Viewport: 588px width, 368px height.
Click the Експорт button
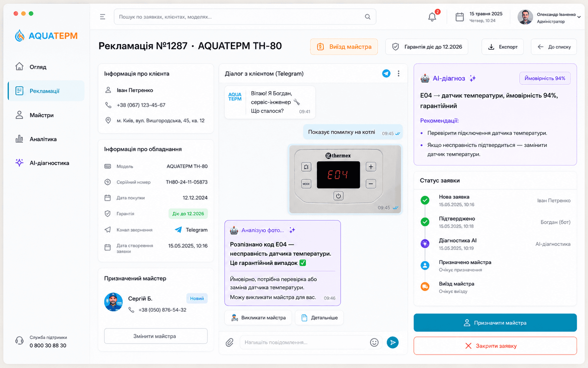tap(503, 47)
